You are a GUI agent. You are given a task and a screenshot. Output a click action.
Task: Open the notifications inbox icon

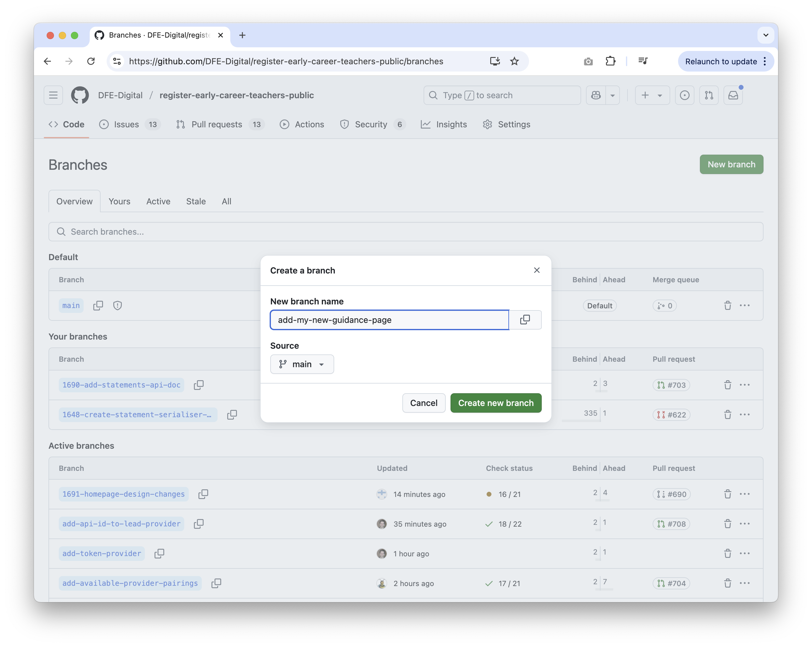coord(733,95)
